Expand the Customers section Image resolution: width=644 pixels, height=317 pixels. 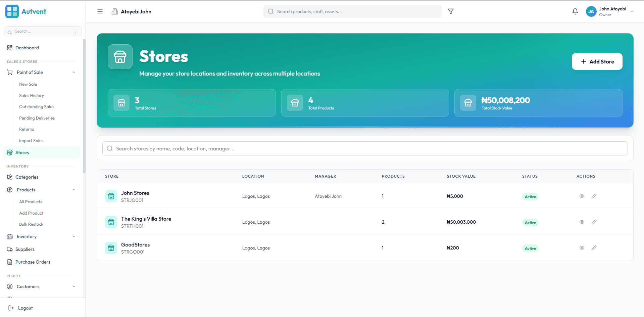(x=73, y=286)
